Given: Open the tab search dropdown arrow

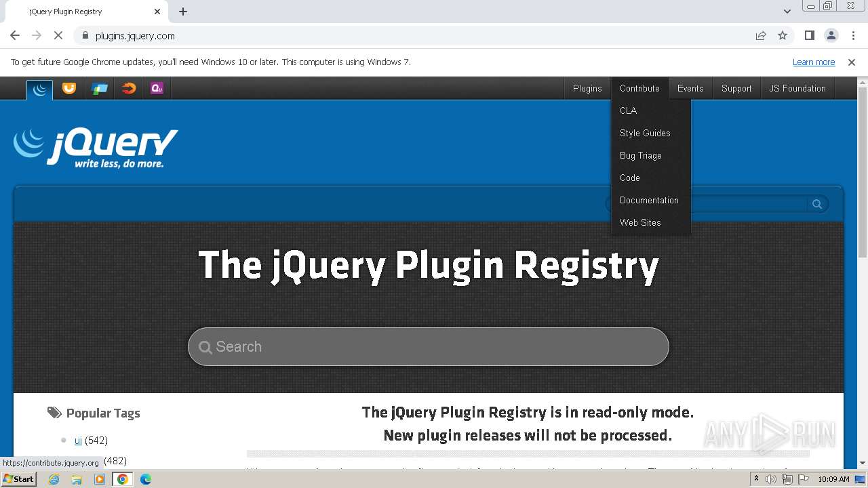Looking at the screenshot, I should (x=787, y=12).
